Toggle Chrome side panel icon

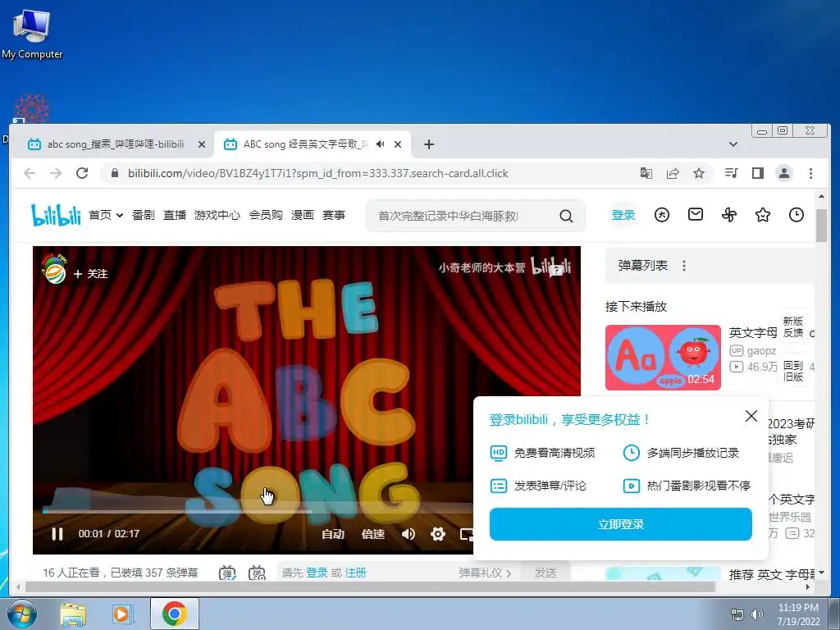pyautogui.click(x=757, y=173)
